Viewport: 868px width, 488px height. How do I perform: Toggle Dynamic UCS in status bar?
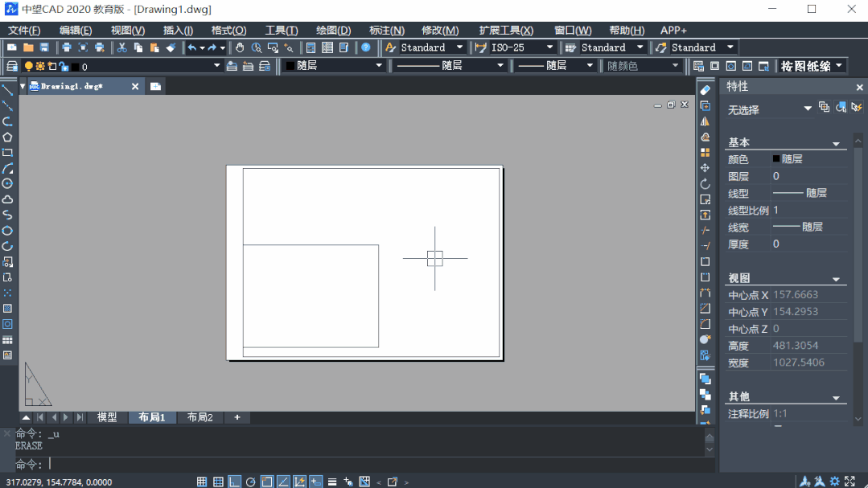click(299, 482)
